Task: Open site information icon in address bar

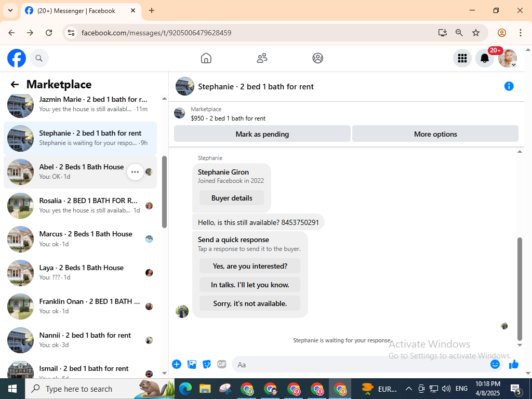Action: [x=71, y=33]
